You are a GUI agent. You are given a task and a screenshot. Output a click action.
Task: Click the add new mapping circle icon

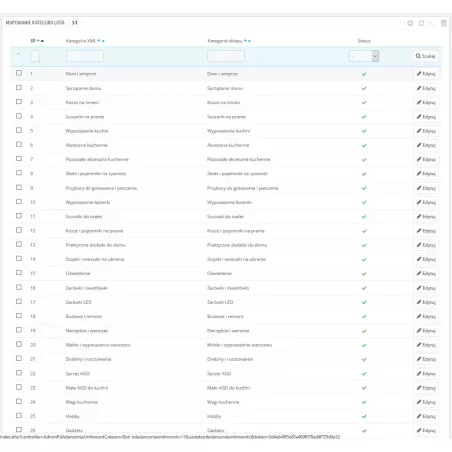410,23
